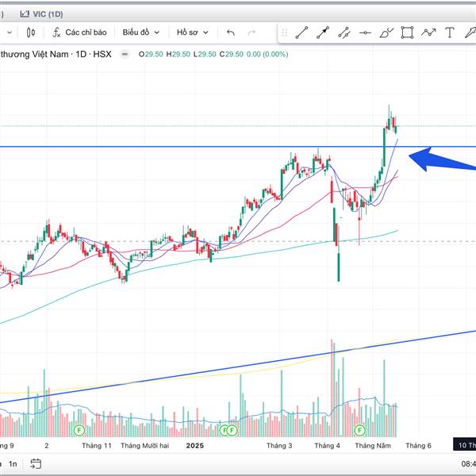Click the O29.50 open value
The height and width of the screenshot is (476, 476).
click(151, 54)
